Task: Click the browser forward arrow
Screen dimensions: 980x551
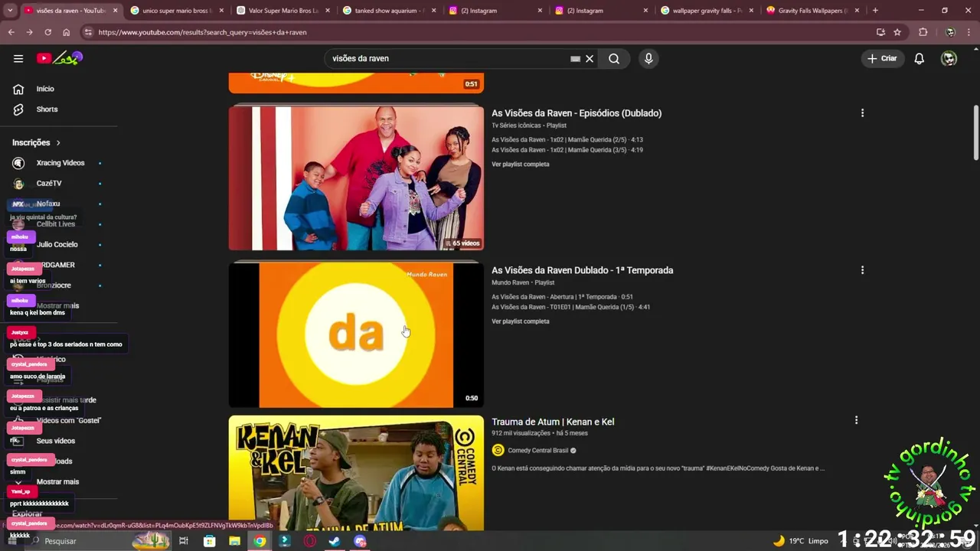Action: click(29, 32)
